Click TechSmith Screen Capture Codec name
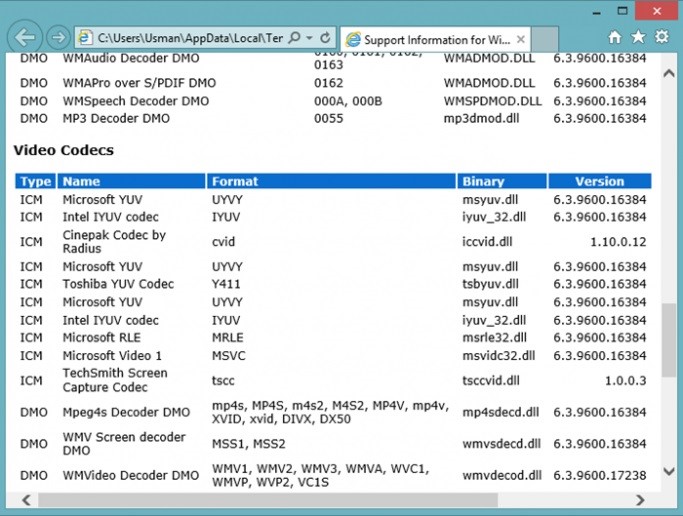 point(115,380)
